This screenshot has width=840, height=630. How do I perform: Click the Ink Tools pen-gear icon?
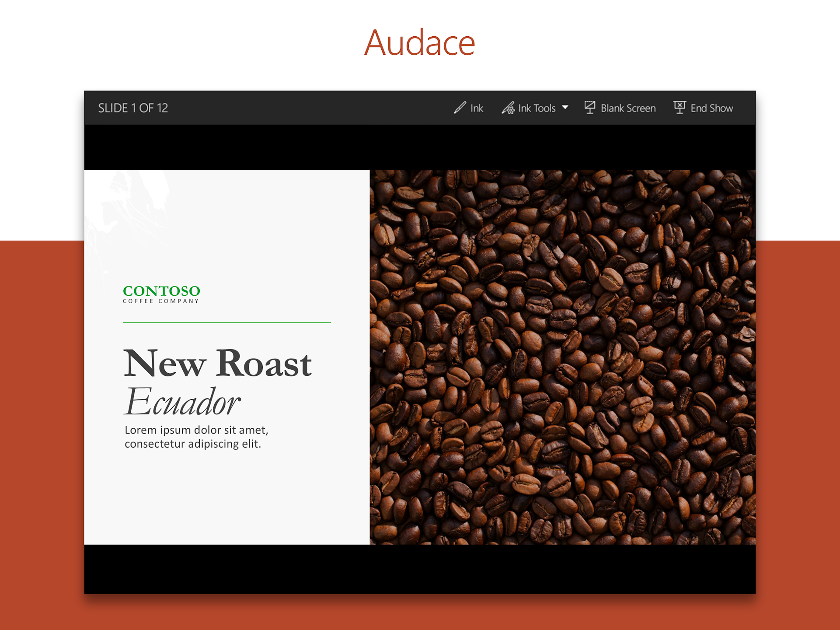tap(508, 108)
